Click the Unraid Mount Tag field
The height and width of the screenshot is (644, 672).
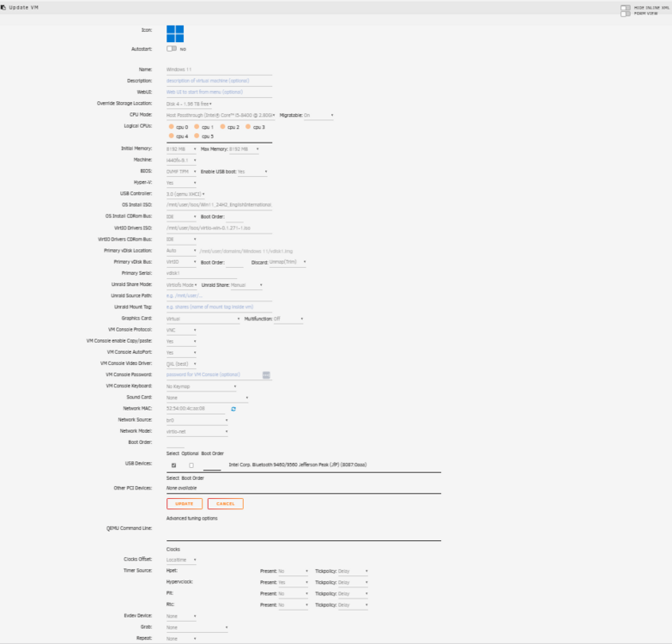click(219, 307)
